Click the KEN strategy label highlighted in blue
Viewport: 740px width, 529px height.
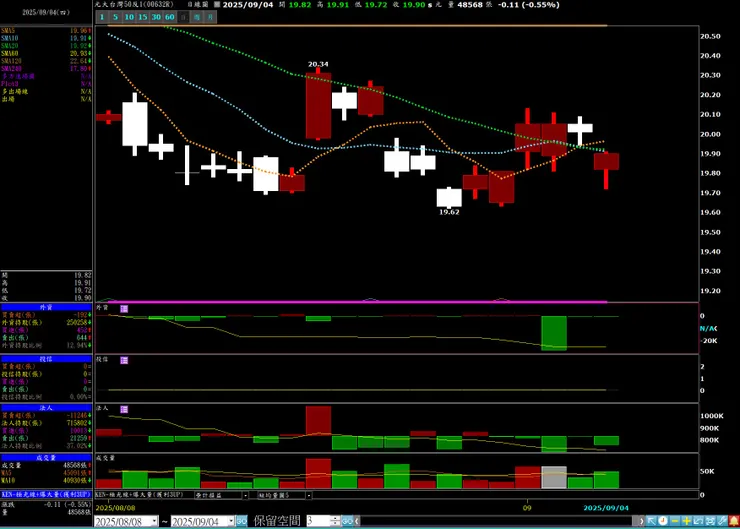pyautogui.click(x=46, y=495)
